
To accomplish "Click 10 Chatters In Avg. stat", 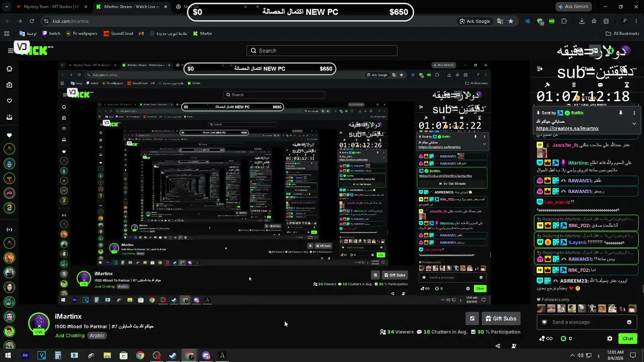I will (x=442, y=332).
